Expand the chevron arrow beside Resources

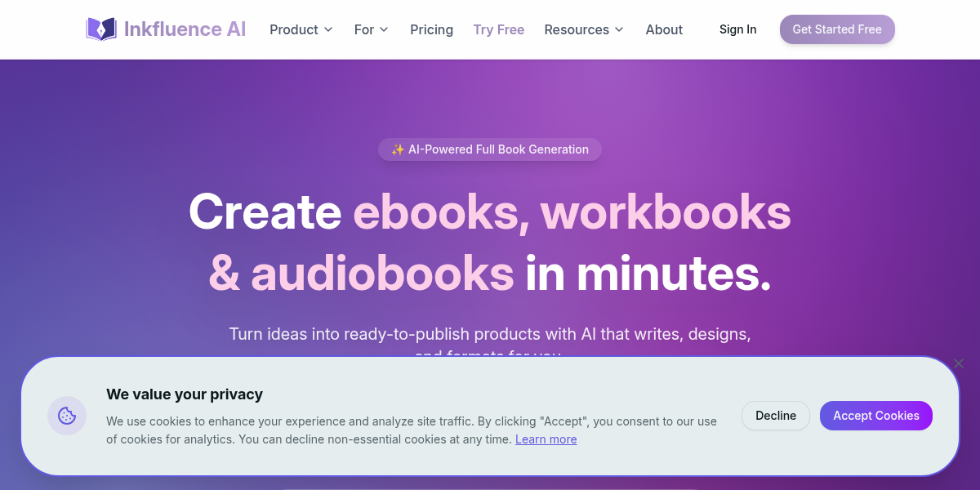tap(619, 29)
